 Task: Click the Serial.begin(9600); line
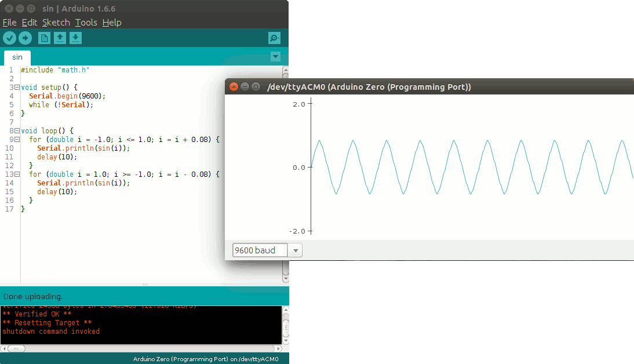(67, 96)
